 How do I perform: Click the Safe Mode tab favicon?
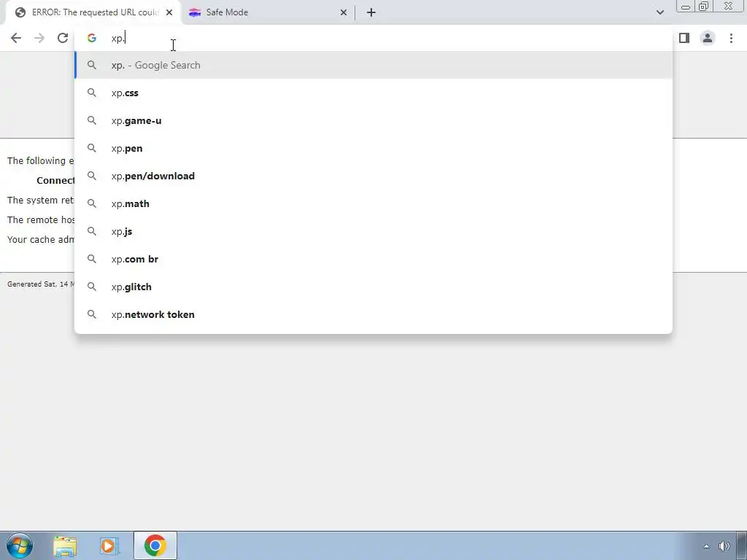(194, 12)
